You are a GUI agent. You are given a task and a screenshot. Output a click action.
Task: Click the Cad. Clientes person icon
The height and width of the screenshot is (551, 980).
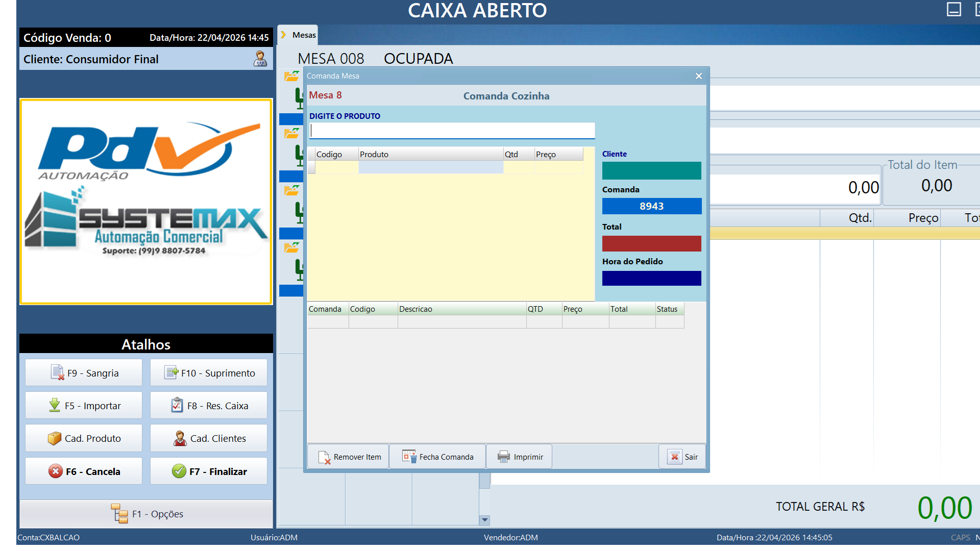pos(180,438)
